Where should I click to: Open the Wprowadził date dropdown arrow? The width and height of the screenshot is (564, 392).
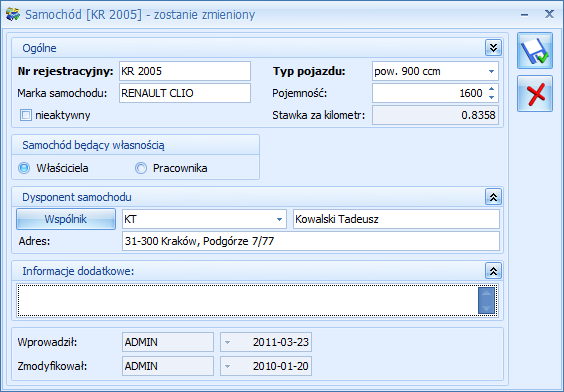(227, 342)
